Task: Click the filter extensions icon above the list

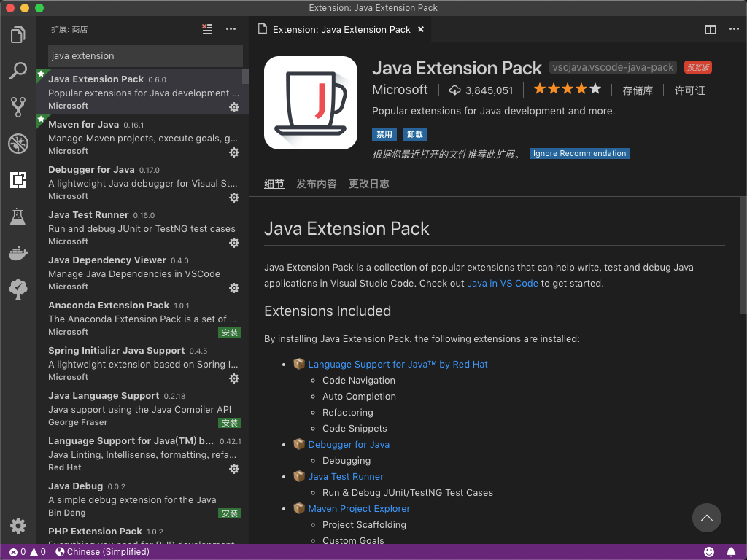Action: (x=207, y=29)
